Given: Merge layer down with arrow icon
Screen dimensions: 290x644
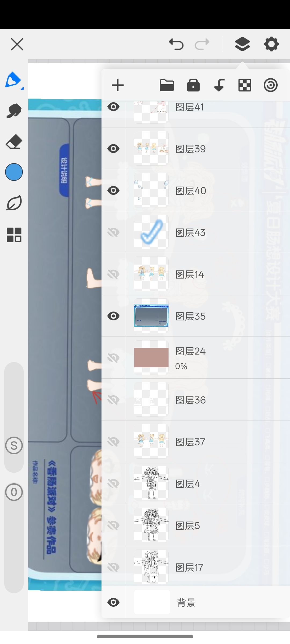Looking at the screenshot, I should [219, 86].
